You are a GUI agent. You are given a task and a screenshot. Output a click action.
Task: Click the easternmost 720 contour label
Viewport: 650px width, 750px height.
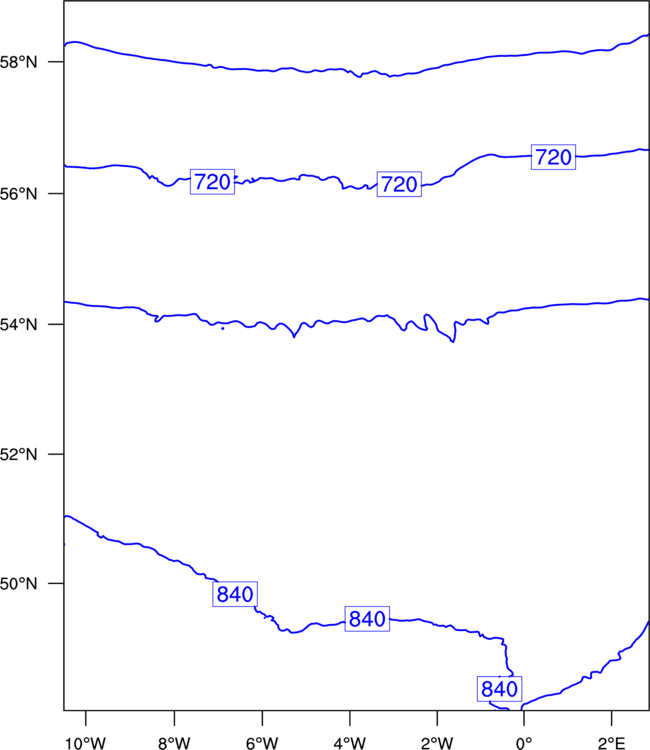point(553,157)
